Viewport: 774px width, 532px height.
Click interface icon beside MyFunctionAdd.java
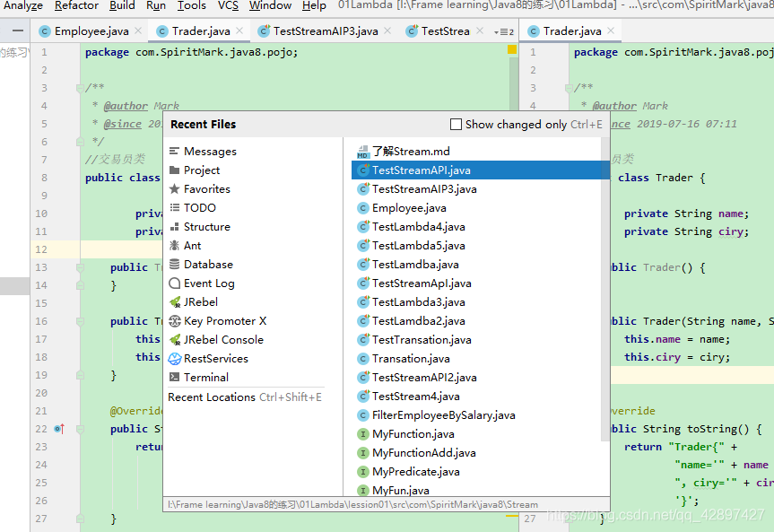(x=363, y=453)
